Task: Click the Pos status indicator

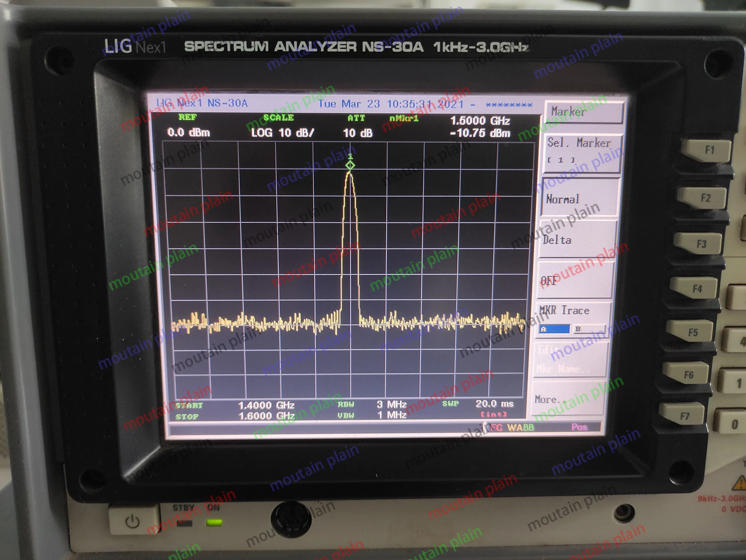Action: tap(579, 427)
